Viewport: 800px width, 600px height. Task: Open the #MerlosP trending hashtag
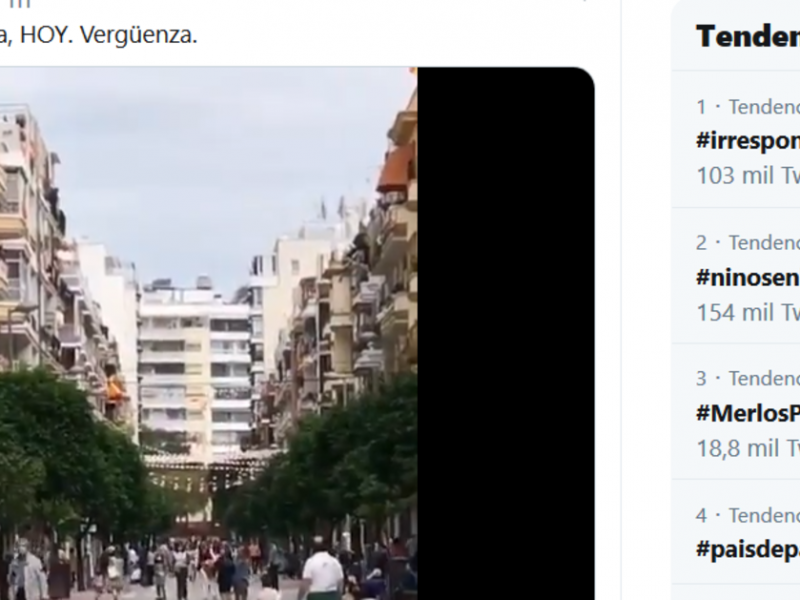point(748,413)
